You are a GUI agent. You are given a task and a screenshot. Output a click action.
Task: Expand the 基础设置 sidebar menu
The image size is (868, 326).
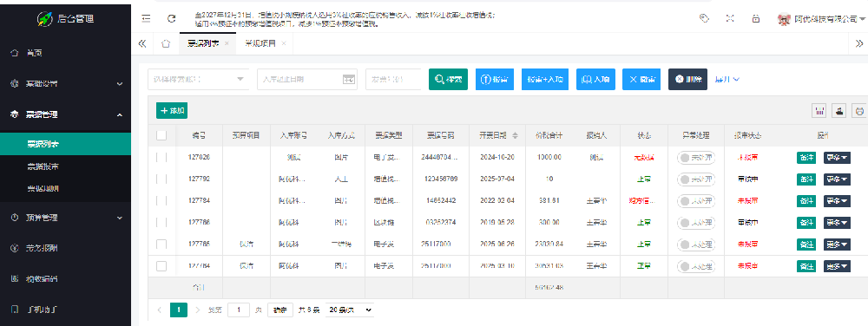coord(65,84)
